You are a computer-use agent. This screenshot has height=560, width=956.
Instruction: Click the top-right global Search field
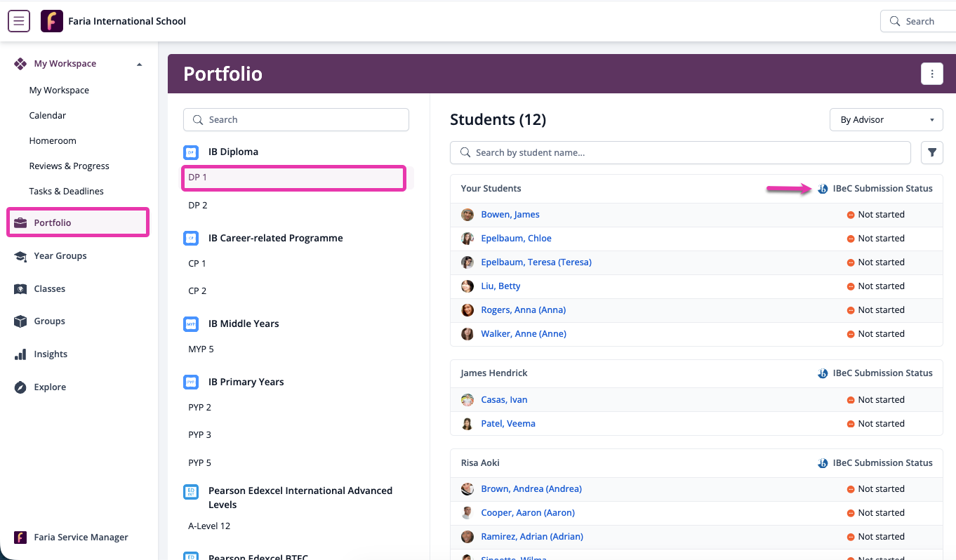918,21
